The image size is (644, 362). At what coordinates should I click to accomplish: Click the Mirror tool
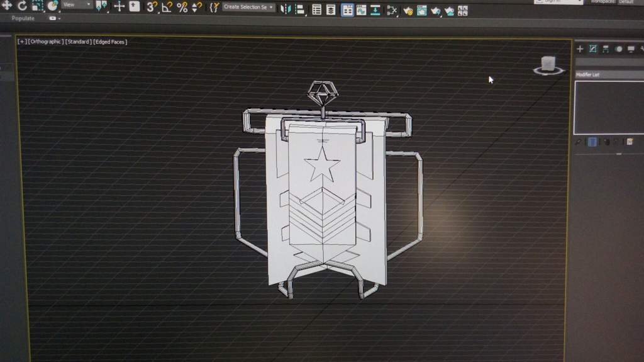(285, 9)
